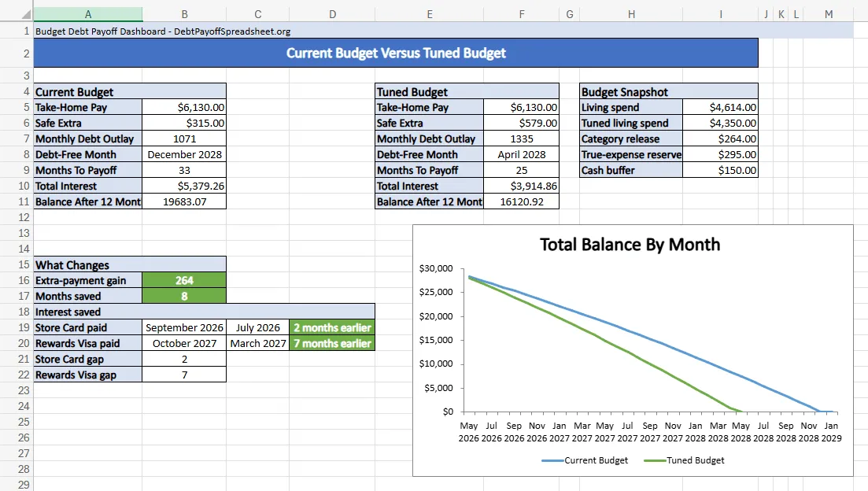Select Tuned Monthly Debt Outlay value 1335

tap(522, 139)
